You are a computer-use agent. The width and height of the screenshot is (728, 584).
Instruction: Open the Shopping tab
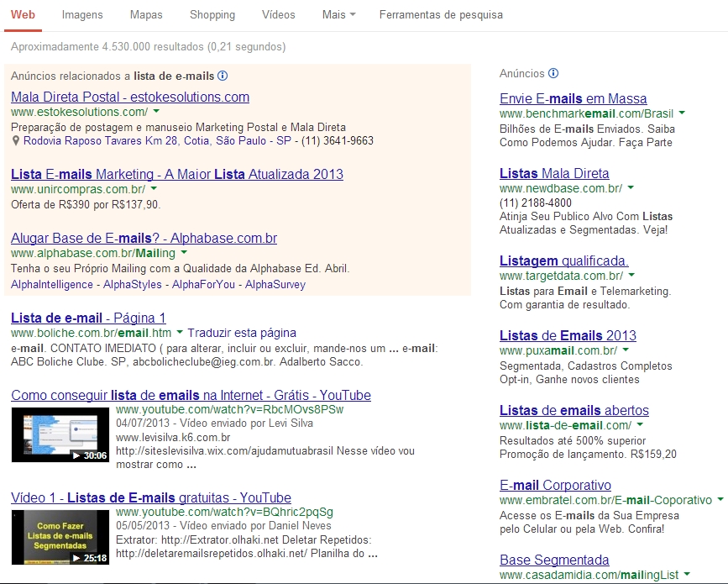[x=212, y=15]
